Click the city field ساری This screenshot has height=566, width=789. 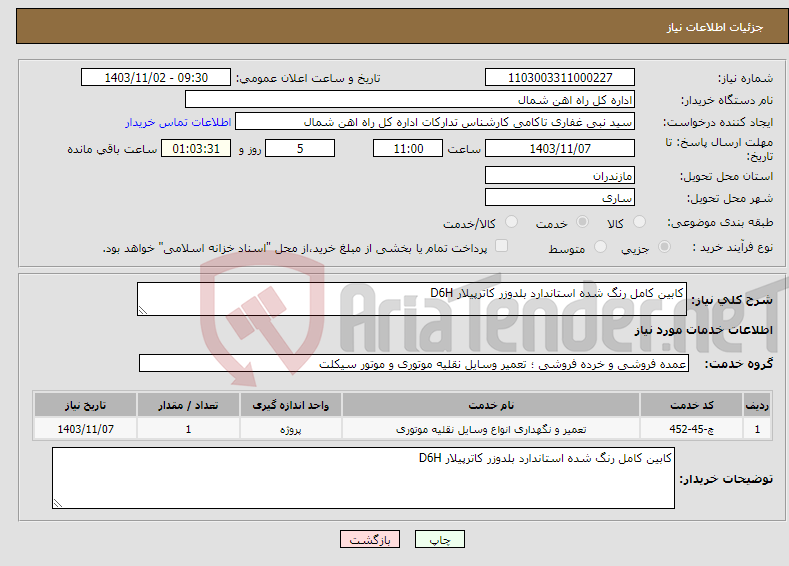pos(560,197)
